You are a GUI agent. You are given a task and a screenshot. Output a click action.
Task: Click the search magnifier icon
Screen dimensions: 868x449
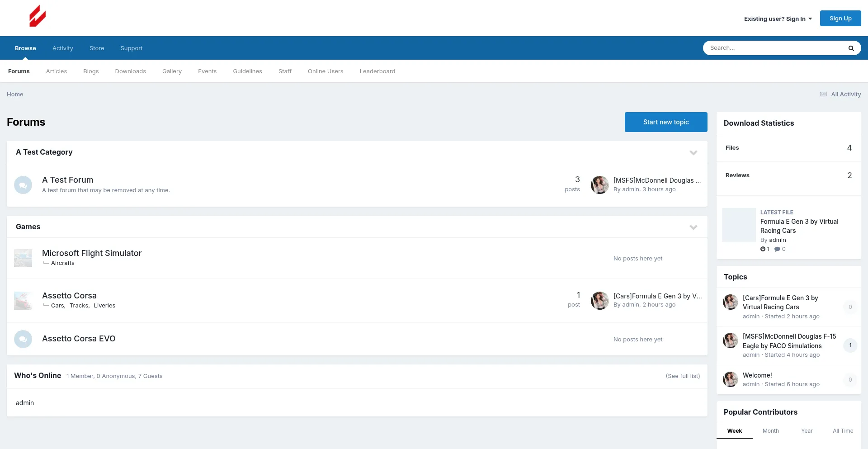[x=851, y=48]
